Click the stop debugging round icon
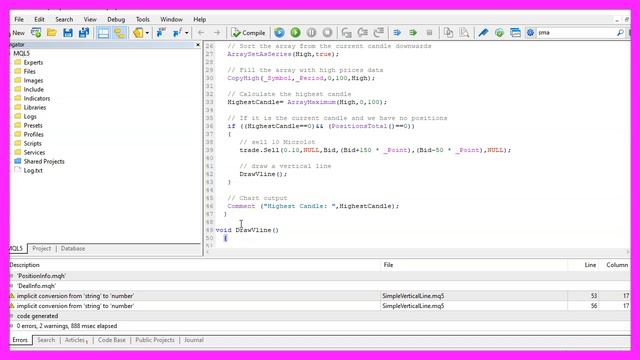Image resolution: width=640 pixels, height=360 pixels. tap(327, 33)
